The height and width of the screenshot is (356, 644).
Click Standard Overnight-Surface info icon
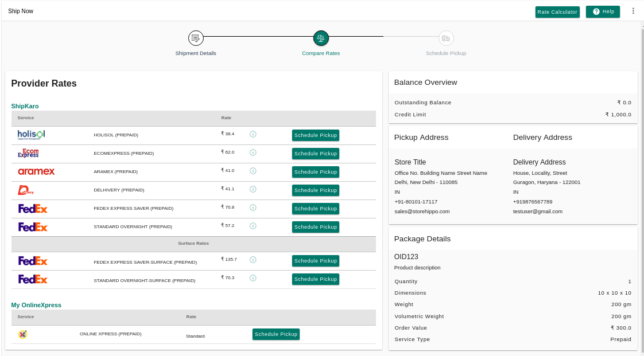point(253,278)
